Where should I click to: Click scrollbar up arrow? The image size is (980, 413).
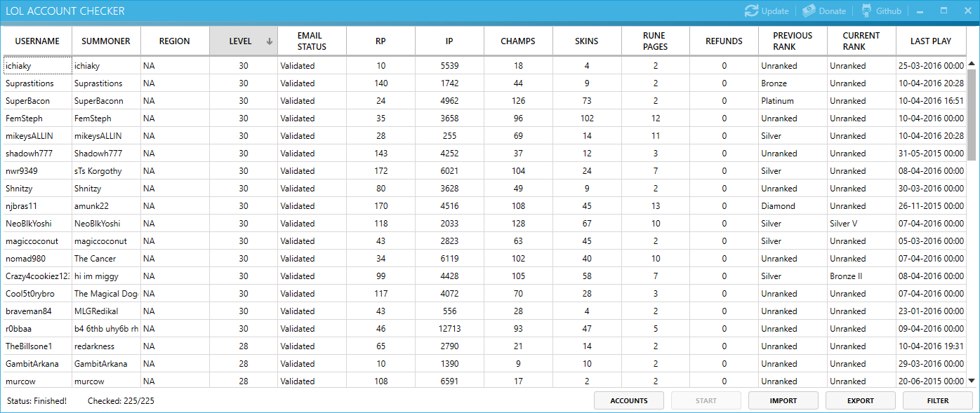pyautogui.click(x=972, y=64)
